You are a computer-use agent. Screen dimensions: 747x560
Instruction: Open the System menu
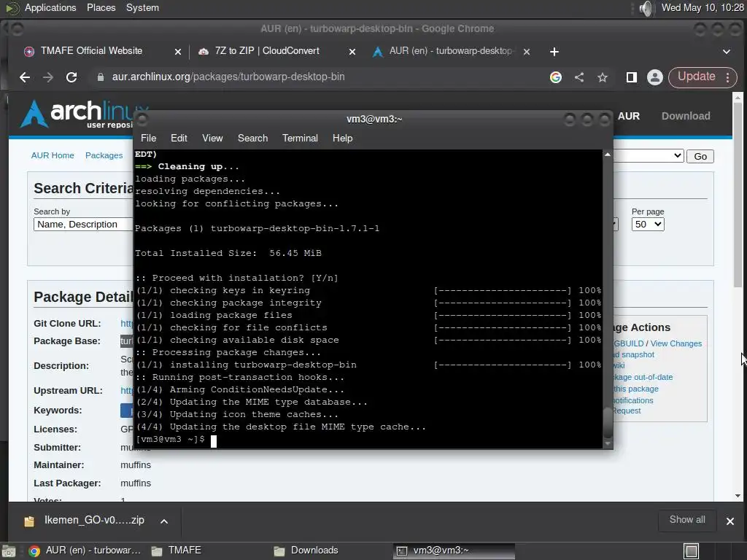tap(142, 7)
